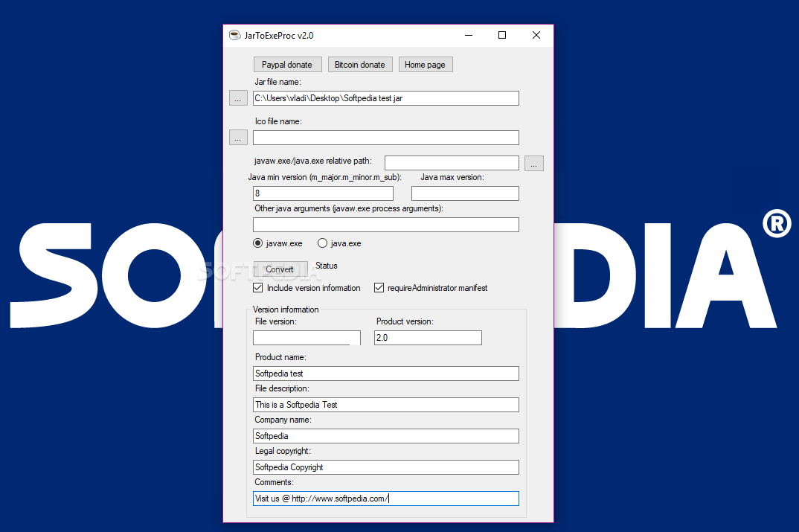The image size is (799, 532).
Task: Open the Paypal donate page
Action: point(287,65)
